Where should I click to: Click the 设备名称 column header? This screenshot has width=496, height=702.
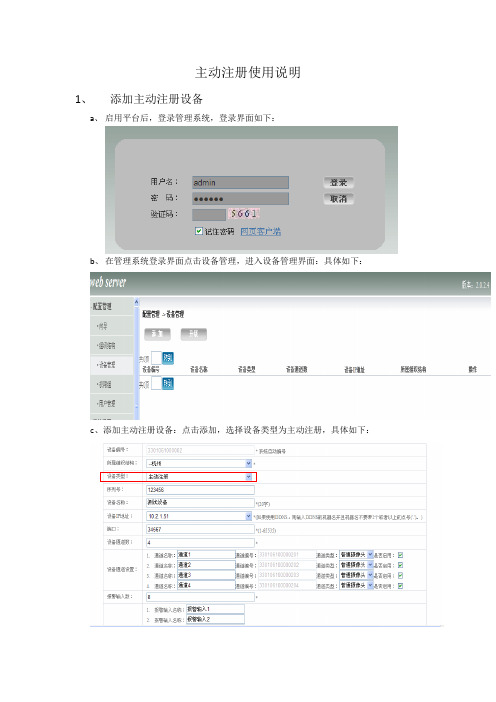click(199, 369)
